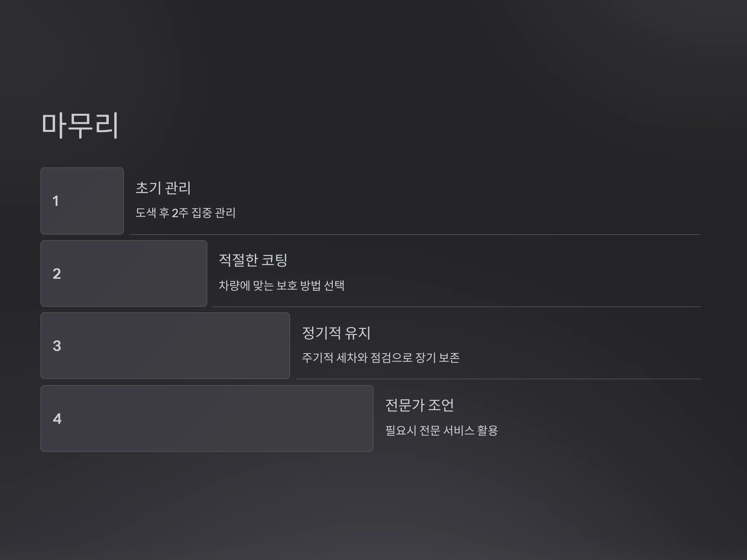
Task: Click the divider line below 정기적 유지 row
Action: [x=498, y=379]
